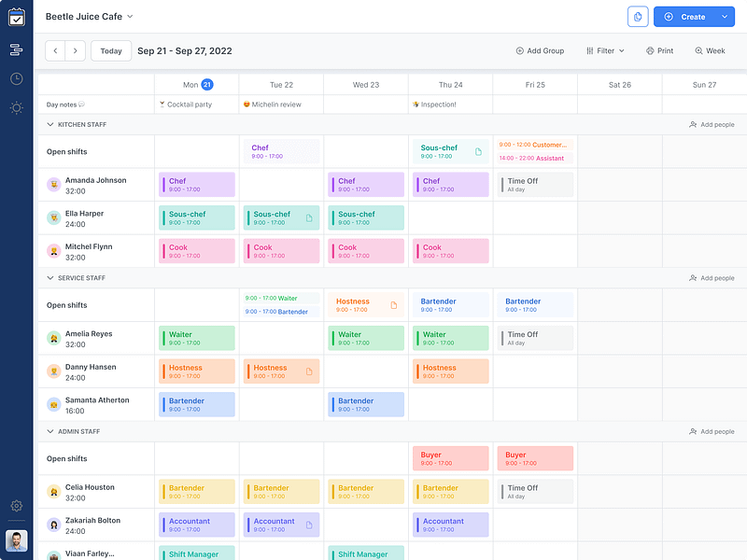Open Amanda Johnson's Time Off on Friday
The width and height of the screenshot is (747, 560).
[x=535, y=185]
